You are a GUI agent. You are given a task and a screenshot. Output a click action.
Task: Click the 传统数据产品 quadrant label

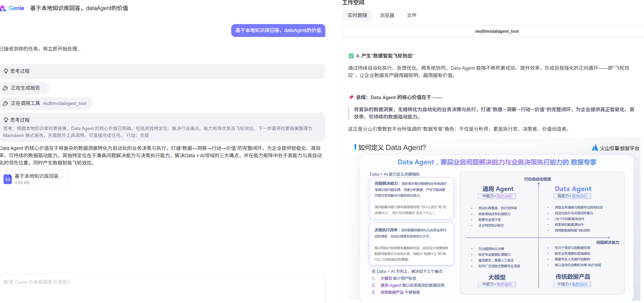pos(573,277)
